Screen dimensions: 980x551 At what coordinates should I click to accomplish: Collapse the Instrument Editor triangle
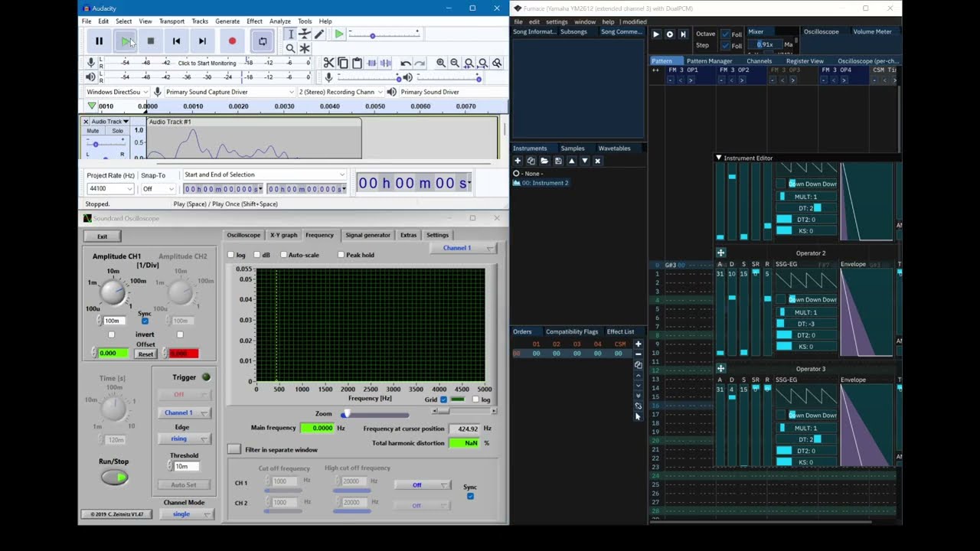point(718,158)
